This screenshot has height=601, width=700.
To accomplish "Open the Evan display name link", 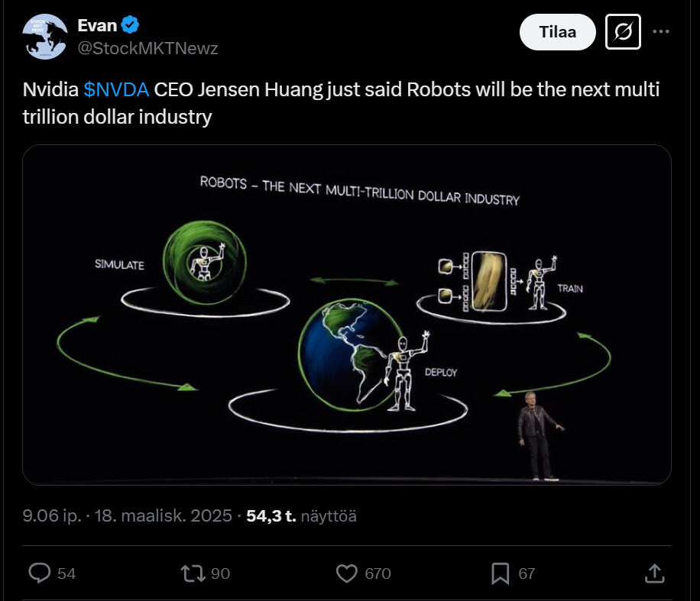I will 97,25.
